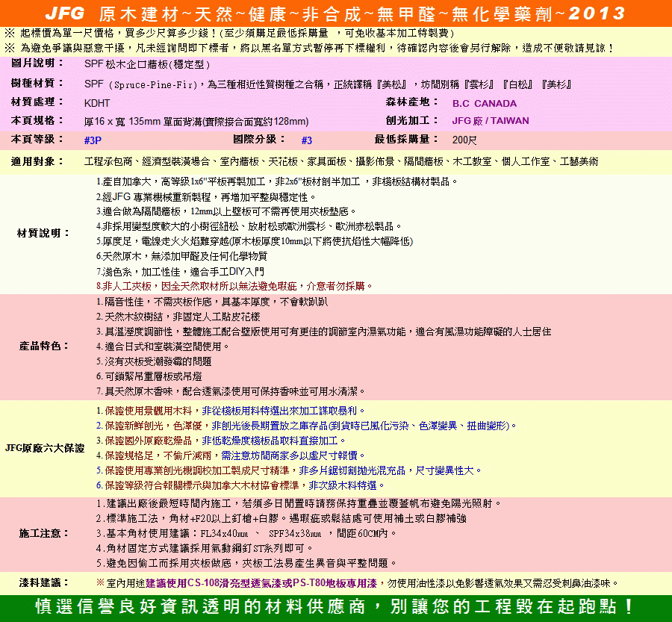Click the purple CS-108滑亮型透氣漆 recommendation

[261, 583]
